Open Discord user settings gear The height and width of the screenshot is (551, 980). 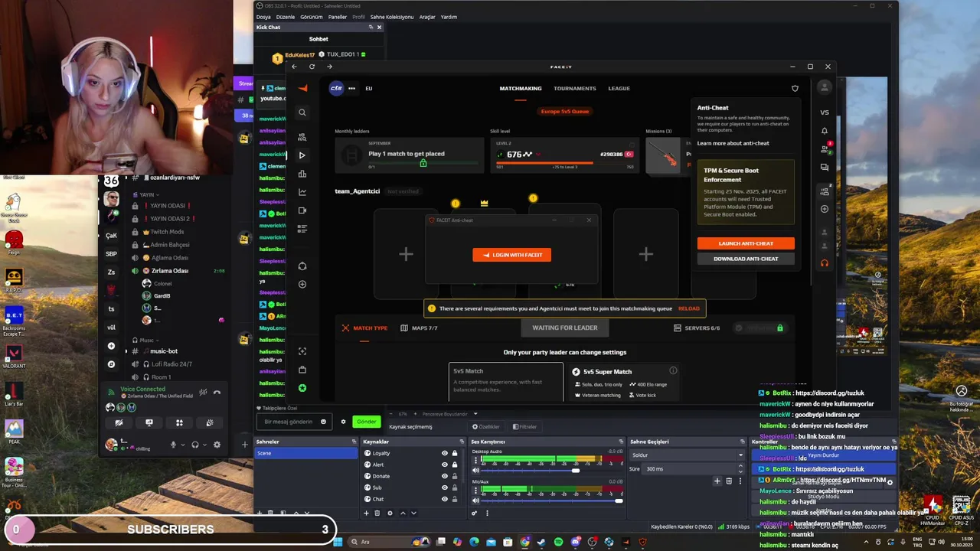click(217, 445)
